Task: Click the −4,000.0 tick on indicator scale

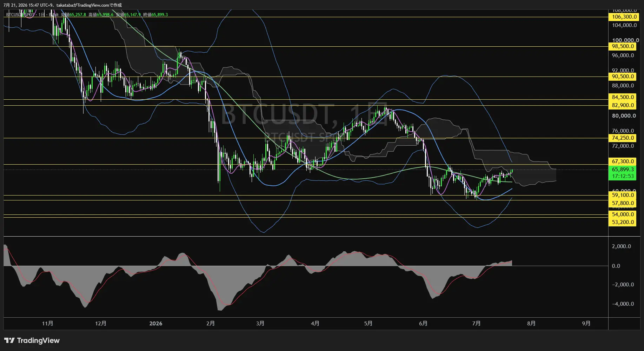Action: 623,304
